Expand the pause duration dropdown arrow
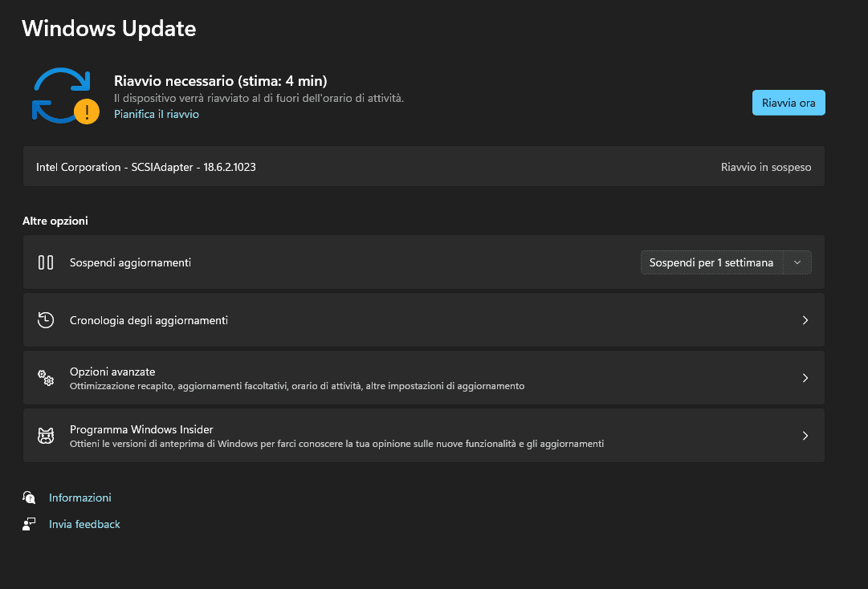 click(x=797, y=262)
